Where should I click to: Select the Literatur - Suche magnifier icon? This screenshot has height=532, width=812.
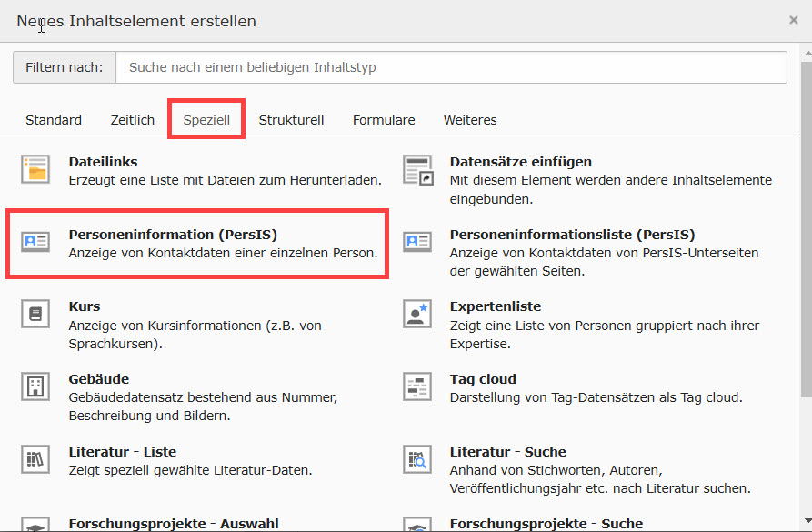point(417,459)
